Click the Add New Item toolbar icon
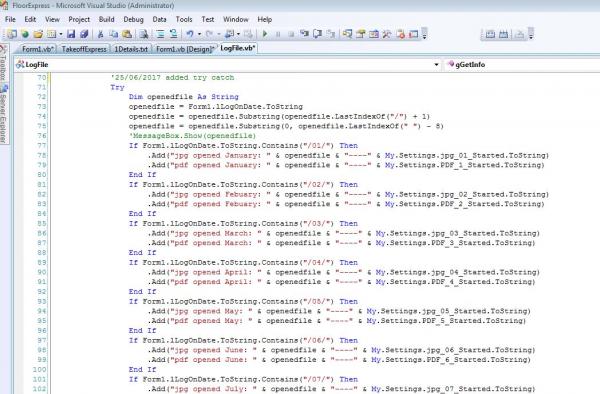The height and width of the screenshot is (394, 600). (51, 34)
